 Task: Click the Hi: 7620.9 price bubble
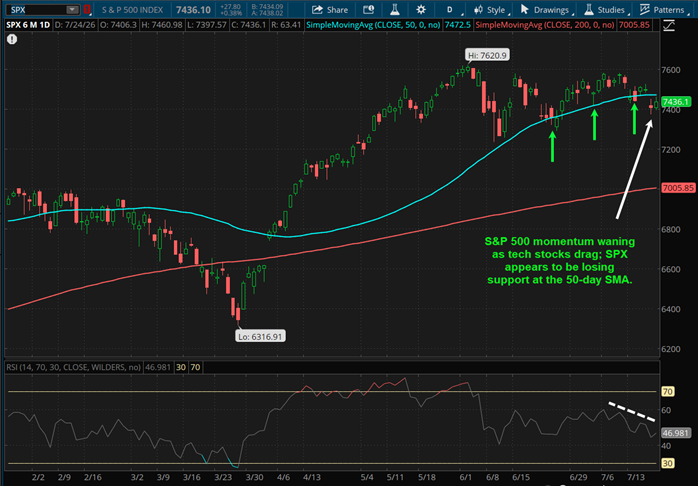click(487, 55)
